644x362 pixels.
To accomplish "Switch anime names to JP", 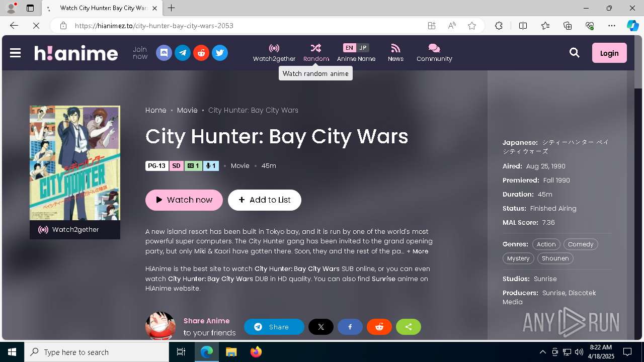I will click(x=363, y=48).
